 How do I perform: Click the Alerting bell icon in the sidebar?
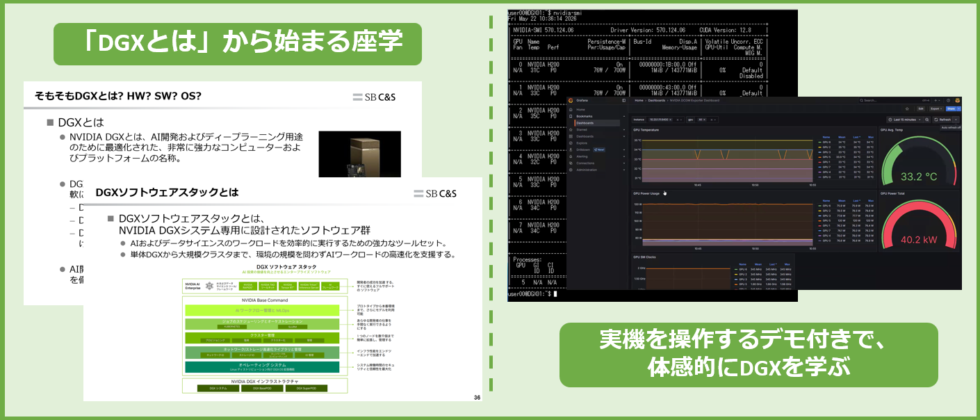pos(571,156)
